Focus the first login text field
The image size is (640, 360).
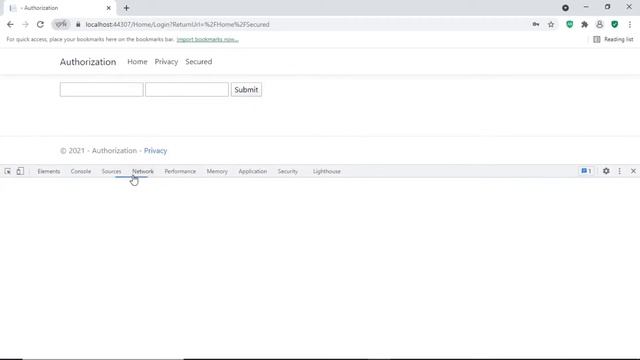click(x=102, y=89)
